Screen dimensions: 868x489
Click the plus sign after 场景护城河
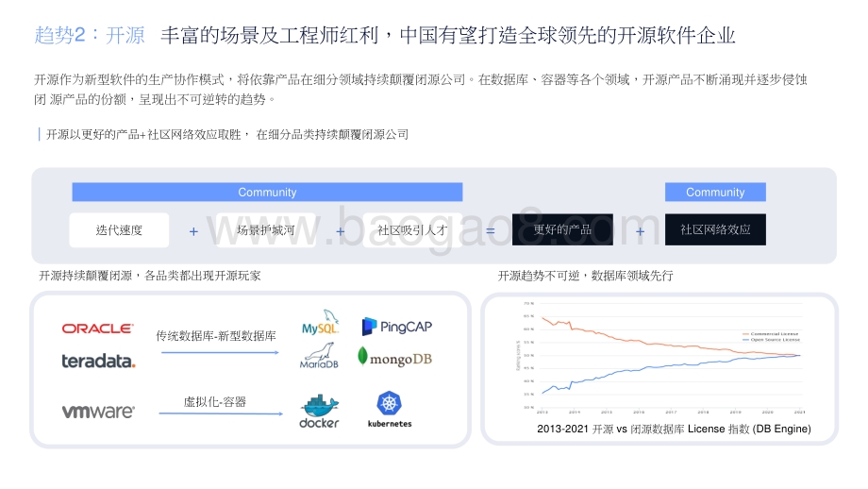tap(340, 231)
